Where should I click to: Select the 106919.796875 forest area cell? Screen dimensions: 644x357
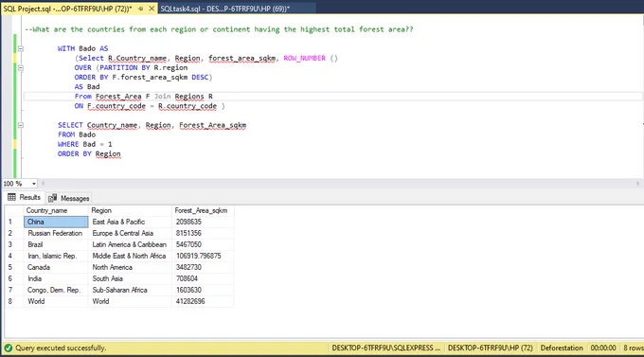pyautogui.click(x=203, y=256)
